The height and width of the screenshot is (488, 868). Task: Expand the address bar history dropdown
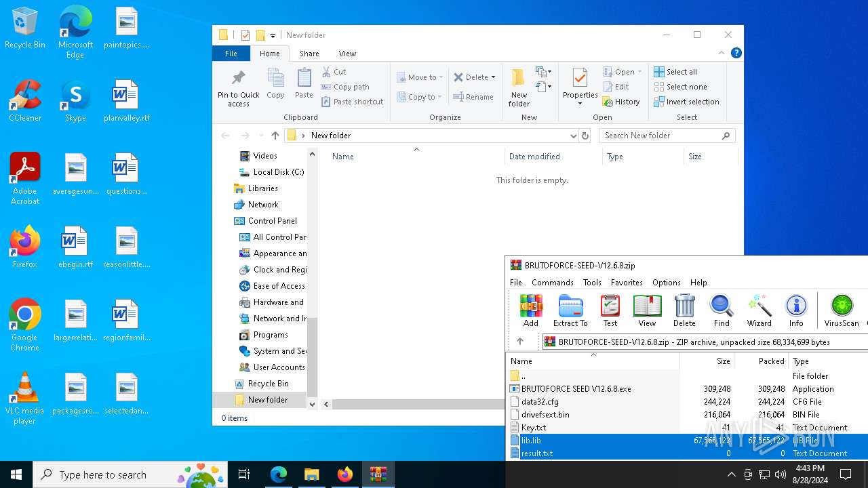coord(573,136)
